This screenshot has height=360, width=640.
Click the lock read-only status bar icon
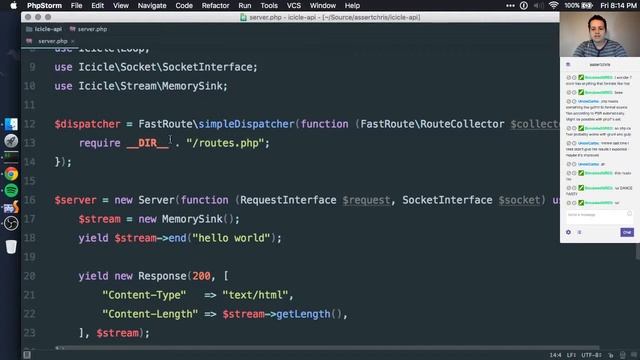pyautogui.click(x=611, y=355)
